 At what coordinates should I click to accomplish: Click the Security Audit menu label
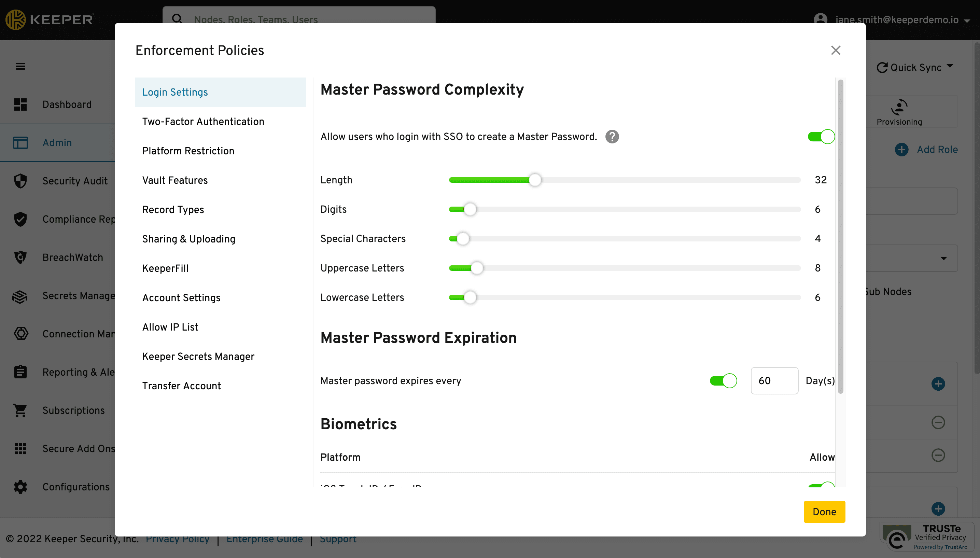coord(75,181)
